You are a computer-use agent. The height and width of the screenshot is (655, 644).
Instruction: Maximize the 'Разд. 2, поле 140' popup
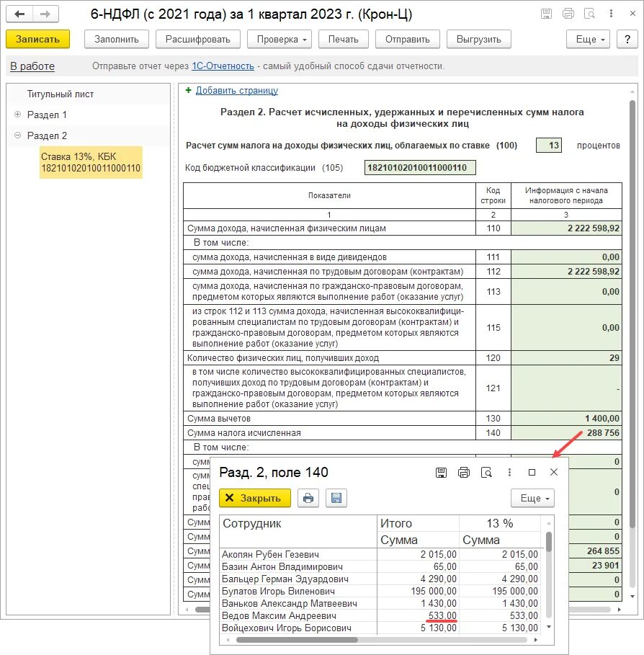click(x=532, y=473)
